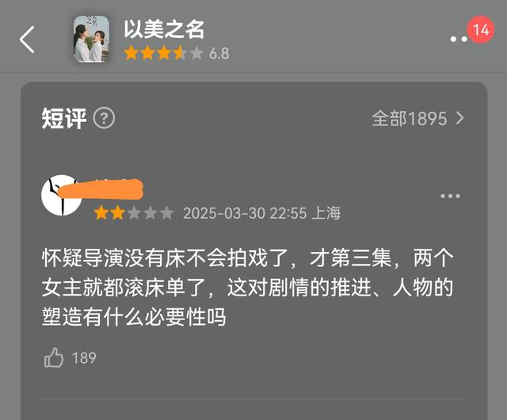
Task: Tap the last line 塑造有什么必要性吗
Action: (134, 316)
